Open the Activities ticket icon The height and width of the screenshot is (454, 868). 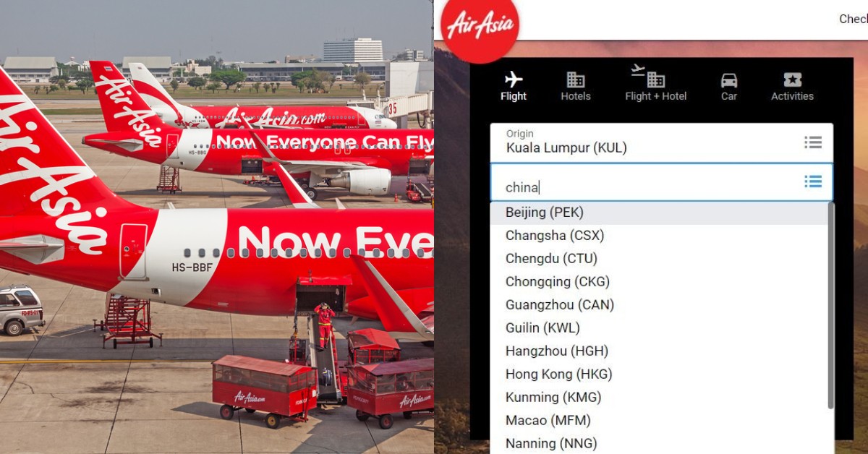793,80
